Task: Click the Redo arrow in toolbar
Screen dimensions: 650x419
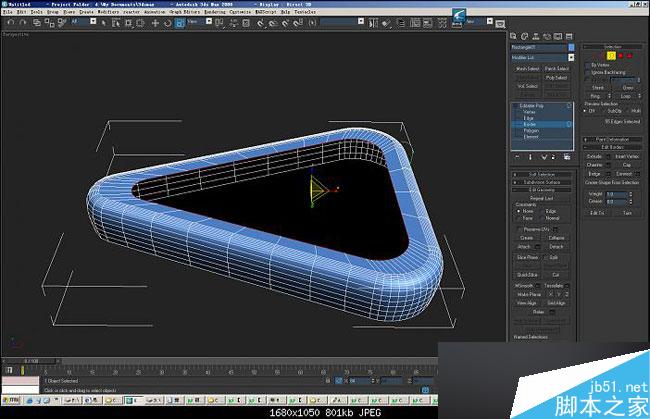Action: pyautogui.click(x=23, y=23)
